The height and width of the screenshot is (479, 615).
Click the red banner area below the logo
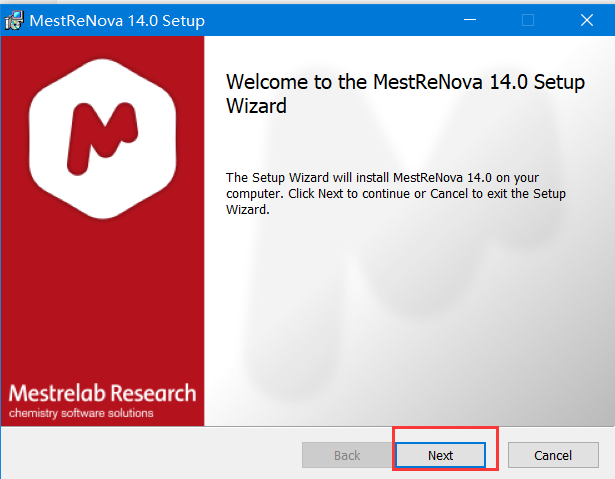[x=102, y=300]
